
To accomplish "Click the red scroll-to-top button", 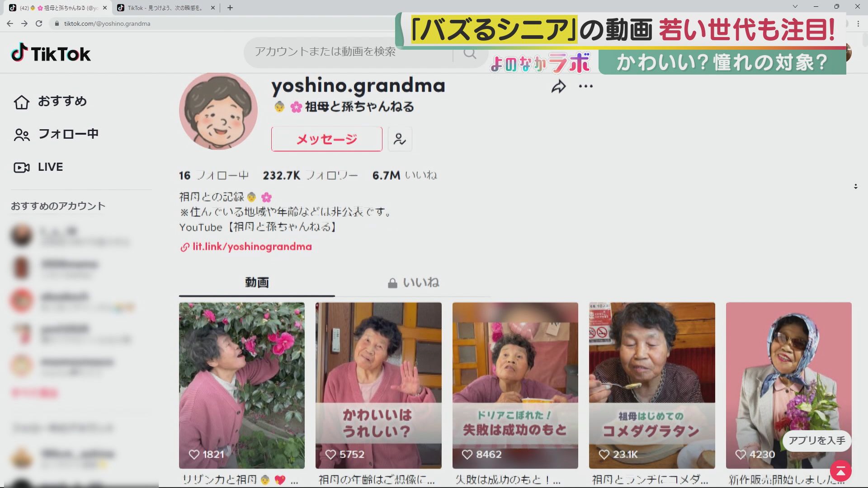I will coord(840,471).
